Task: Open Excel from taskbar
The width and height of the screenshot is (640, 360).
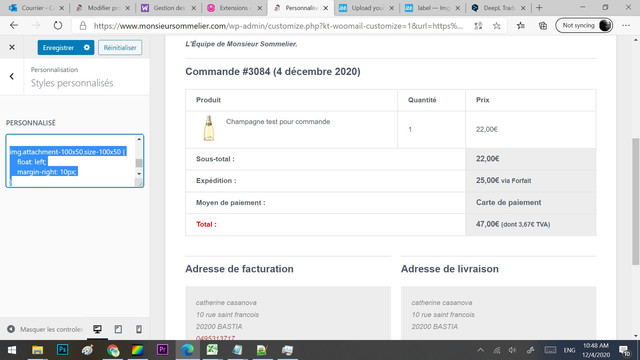Action: (x=212, y=350)
